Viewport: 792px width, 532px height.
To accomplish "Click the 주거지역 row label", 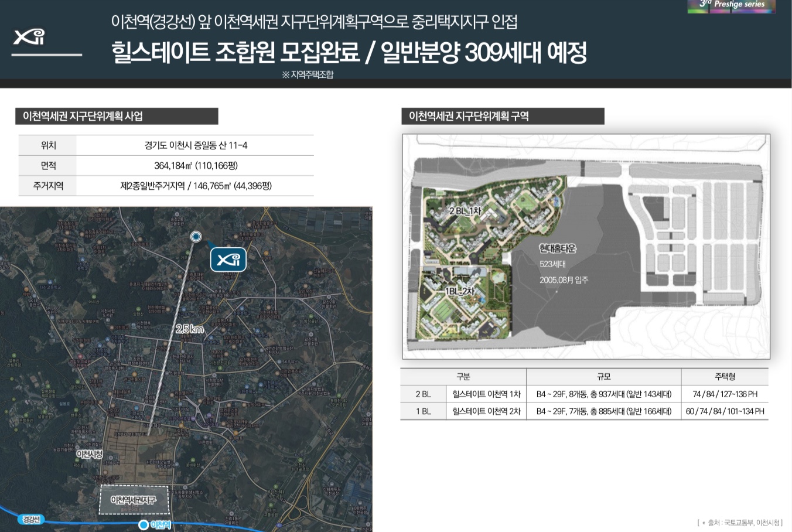I will pos(48,186).
